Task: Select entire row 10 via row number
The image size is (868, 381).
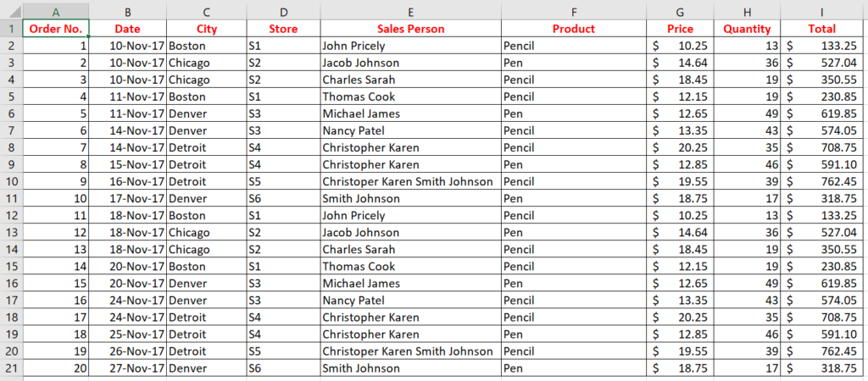Action: click(x=11, y=181)
